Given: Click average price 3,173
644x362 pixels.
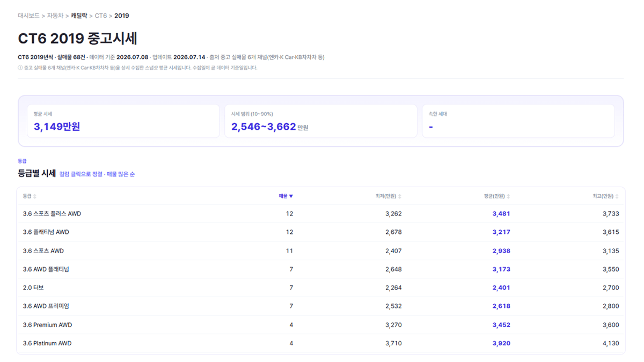Looking at the screenshot, I should (501, 269).
